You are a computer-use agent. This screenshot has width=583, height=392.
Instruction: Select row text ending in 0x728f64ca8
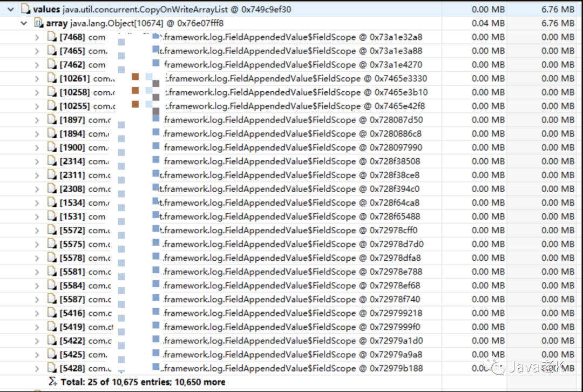pos(240,202)
